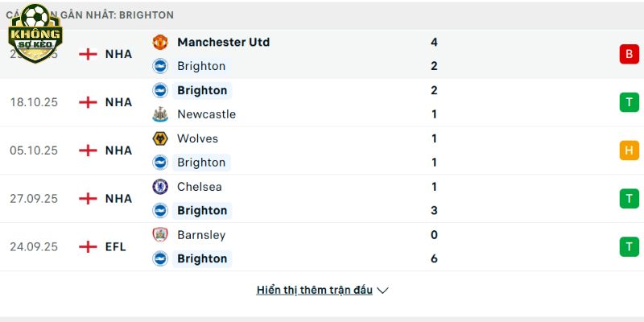
Task: Click the EFL competition label
Action: (x=115, y=247)
